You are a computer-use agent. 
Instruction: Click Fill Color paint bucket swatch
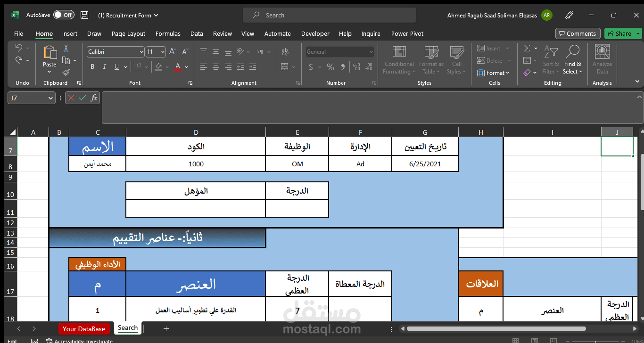point(158,67)
